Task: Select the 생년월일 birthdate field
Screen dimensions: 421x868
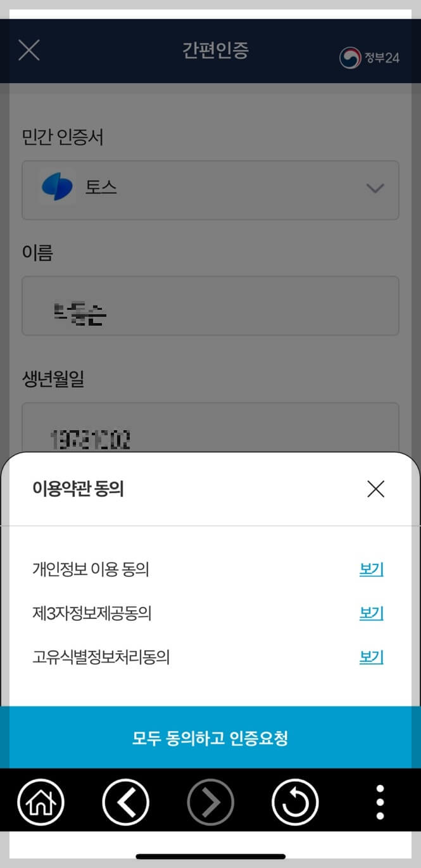Action: coord(210,431)
